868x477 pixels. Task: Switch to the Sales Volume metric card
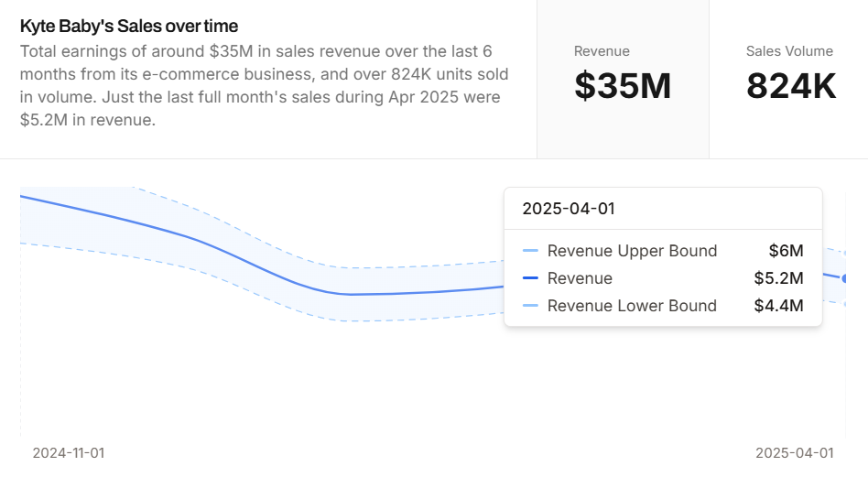click(790, 79)
